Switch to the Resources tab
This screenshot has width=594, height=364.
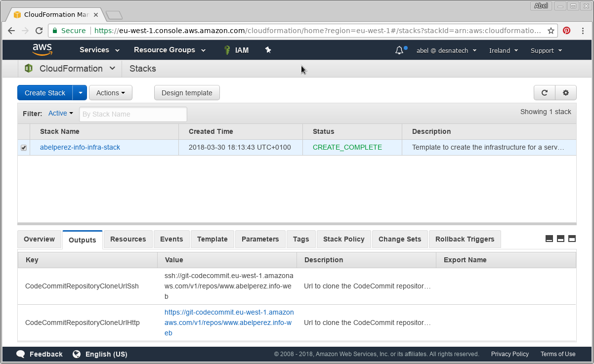click(x=128, y=239)
